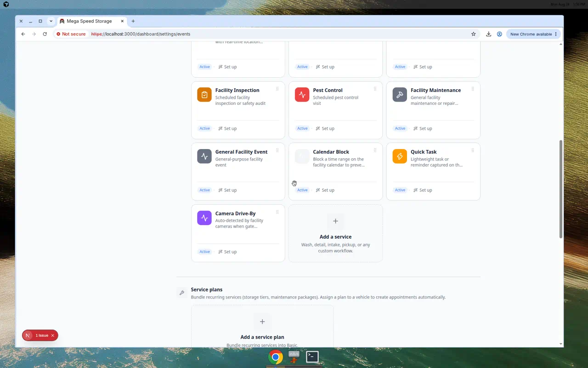Set up the Facility Inspection service
This screenshot has width=588, height=368.
pos(227,128)
